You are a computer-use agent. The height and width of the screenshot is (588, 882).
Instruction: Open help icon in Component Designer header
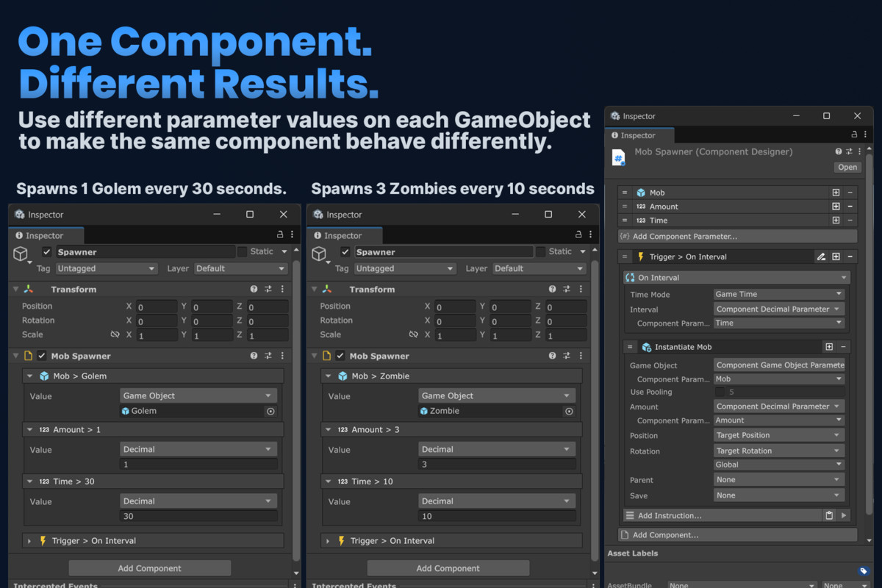pyautogui.click(x=839, y=151)
